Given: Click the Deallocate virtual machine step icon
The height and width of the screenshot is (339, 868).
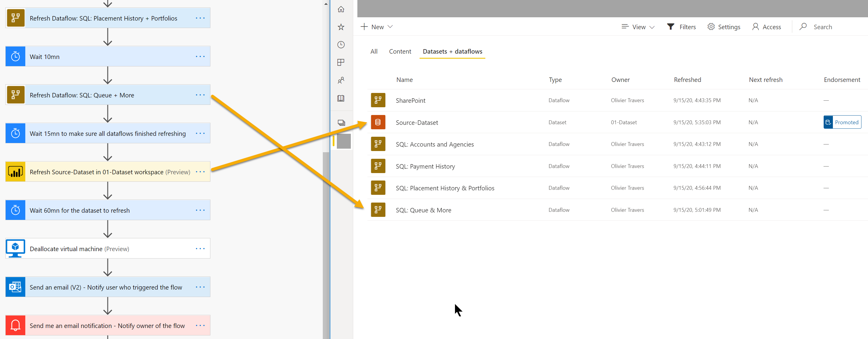Looking at the screenshot, I should coord(15,249).
